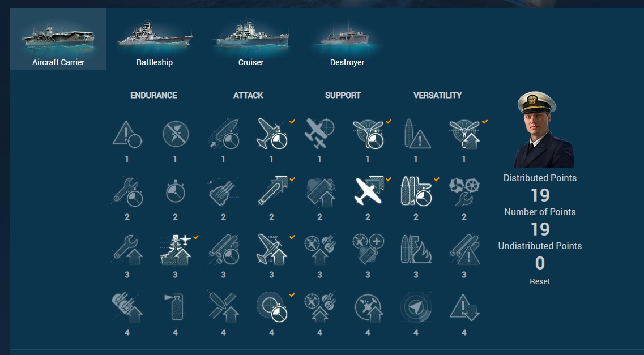Viewport: 644px width, 355px height.
Task: Deselect the checked carrier with plane tier-3 skill
Action: (x=176, y=250)
